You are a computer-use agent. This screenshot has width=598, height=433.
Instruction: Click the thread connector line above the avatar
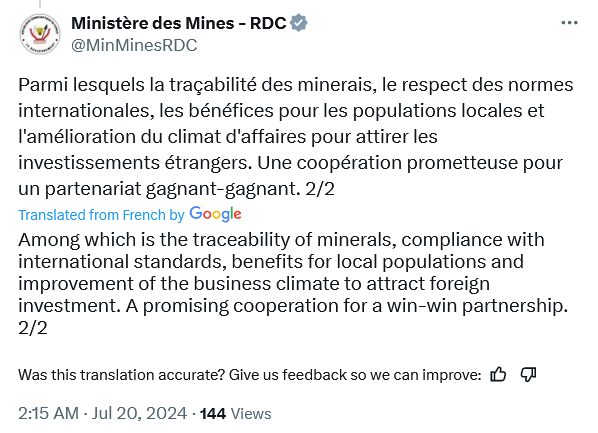pyautogui.click(x=40, y=4)
